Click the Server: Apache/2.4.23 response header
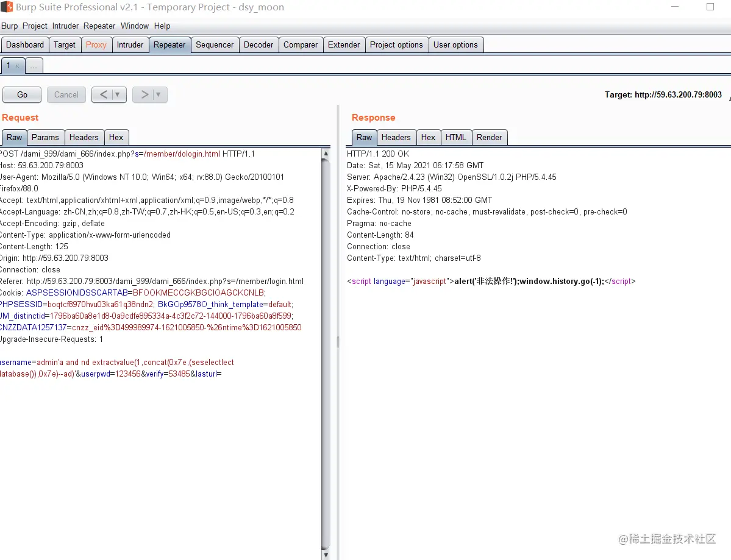This screenshot has height=560, width=731. [451, 177]
